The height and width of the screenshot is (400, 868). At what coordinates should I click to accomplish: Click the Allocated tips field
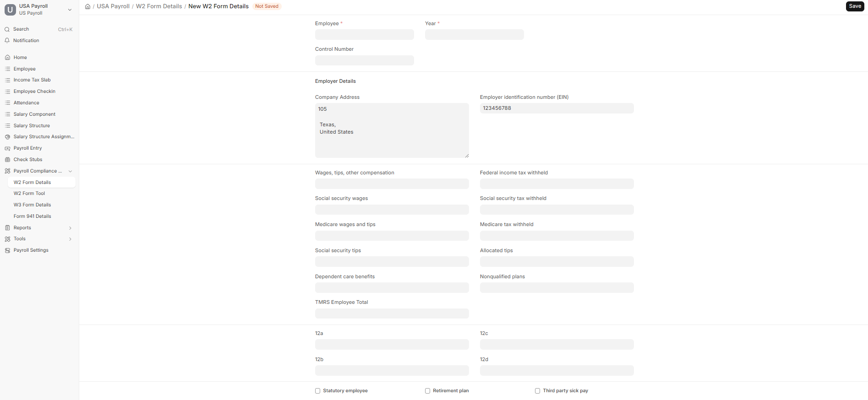pos(557,262)
